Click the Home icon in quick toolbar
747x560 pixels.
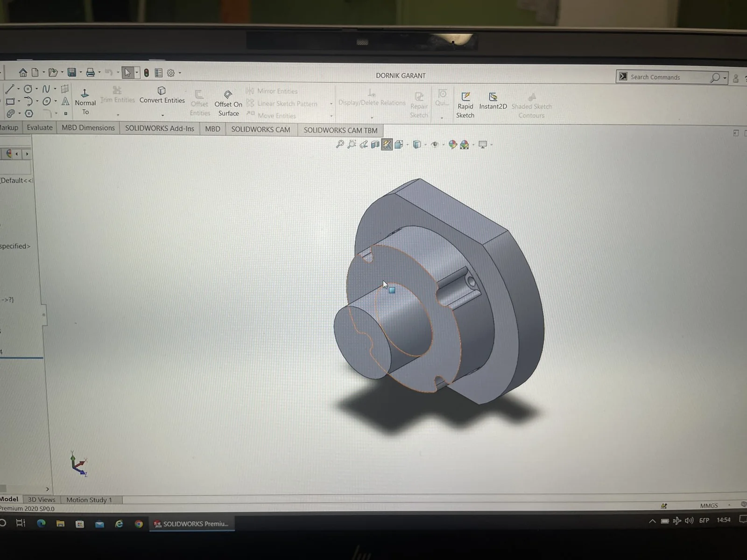23,72
